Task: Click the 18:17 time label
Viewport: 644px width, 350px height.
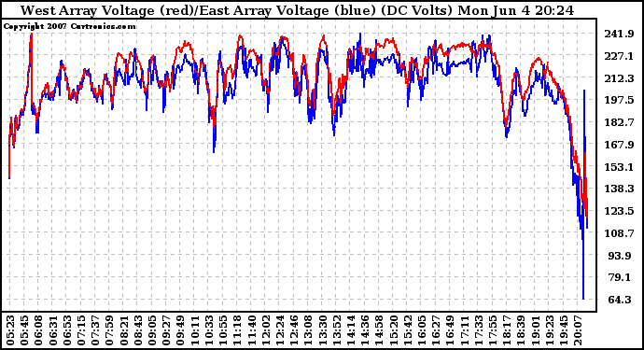Action: point(508,330)
